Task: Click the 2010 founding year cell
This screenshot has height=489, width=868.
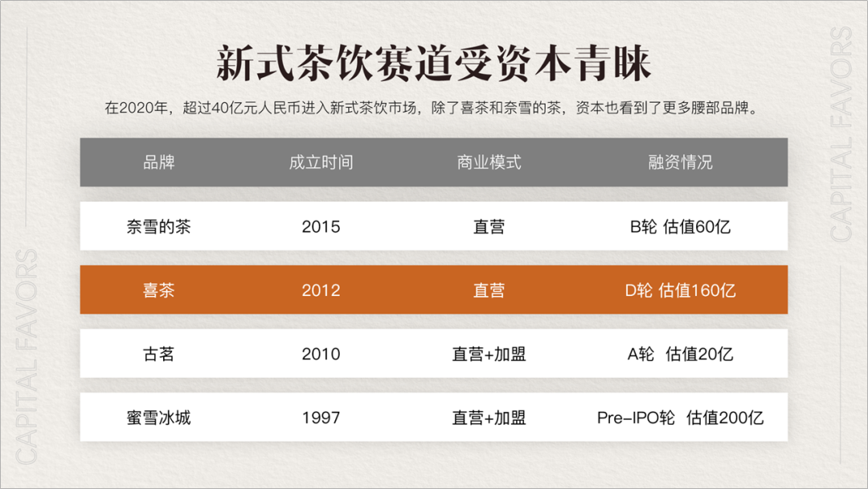Action: point(321,354)
